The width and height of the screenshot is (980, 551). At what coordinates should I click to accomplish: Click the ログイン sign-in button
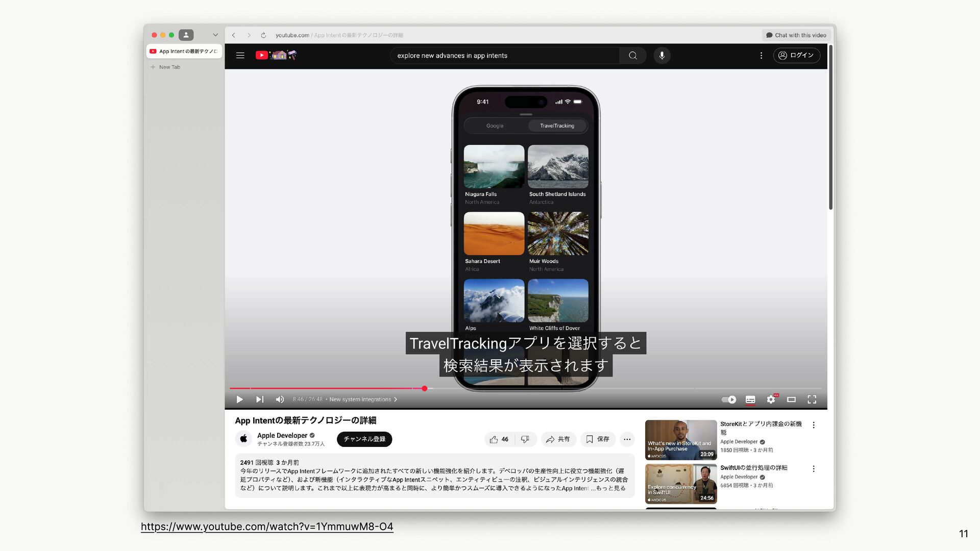pyautogui.click(x=796, y=56)
